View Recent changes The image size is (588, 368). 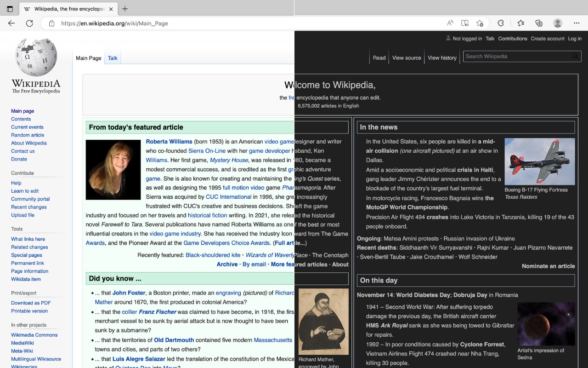29,207
